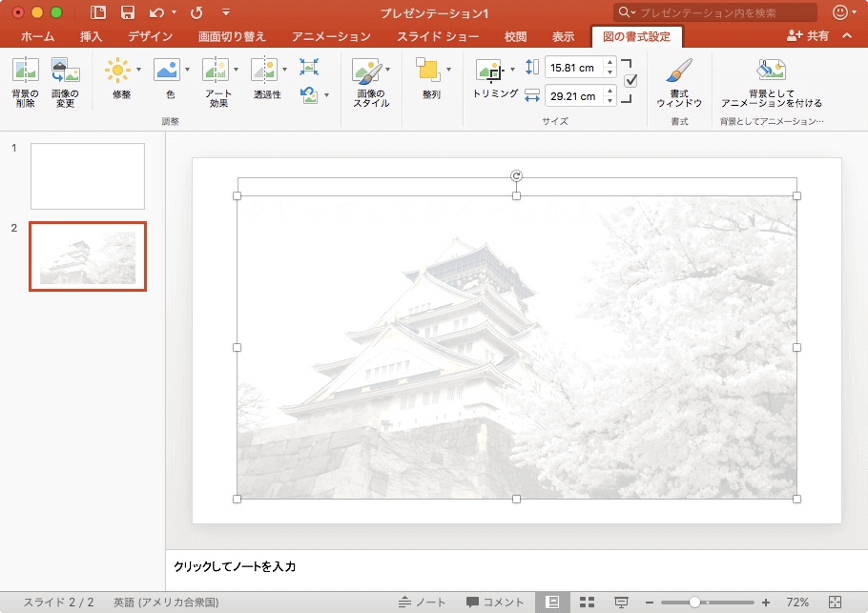Open the Insert (挿入) tab

click(x=91, y=36)
